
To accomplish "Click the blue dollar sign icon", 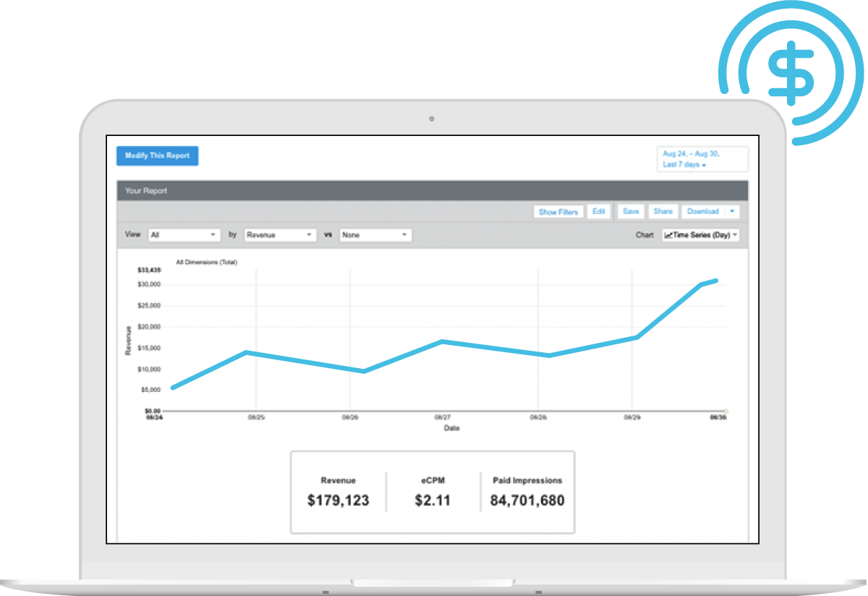I will coord(793,69).
